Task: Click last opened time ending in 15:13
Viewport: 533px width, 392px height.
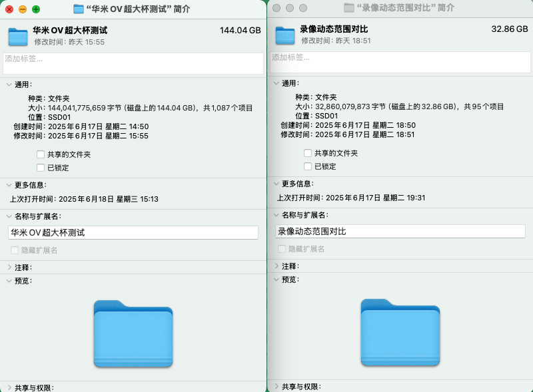Action: tap(109, 199)
